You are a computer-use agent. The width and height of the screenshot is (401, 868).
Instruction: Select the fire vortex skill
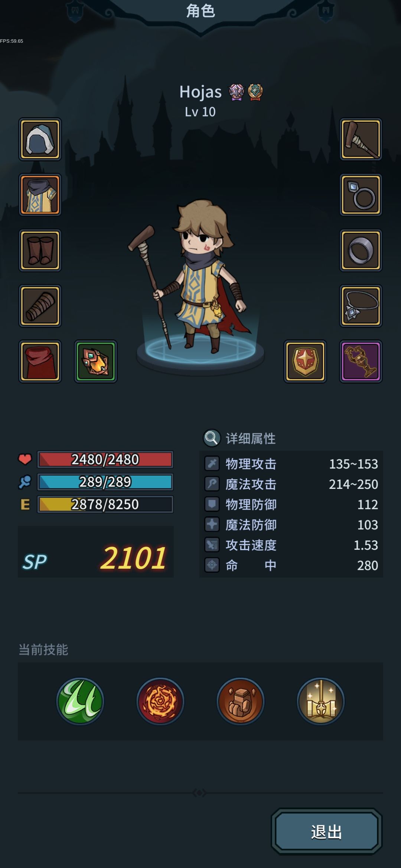pyautogui.click(x=160, y=701)
